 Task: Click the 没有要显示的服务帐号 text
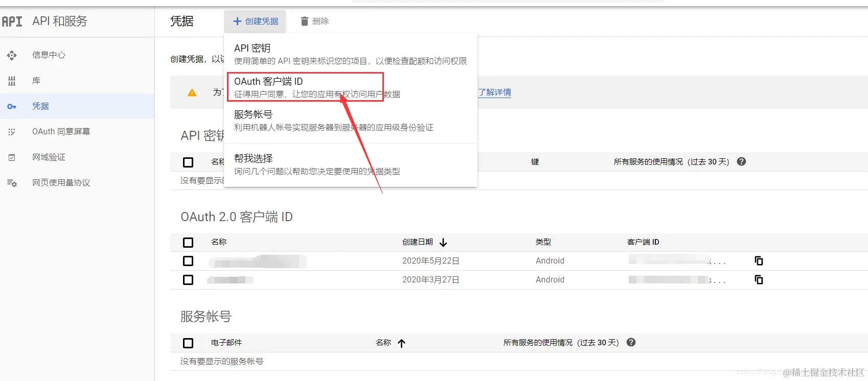(x=222, y=362)
